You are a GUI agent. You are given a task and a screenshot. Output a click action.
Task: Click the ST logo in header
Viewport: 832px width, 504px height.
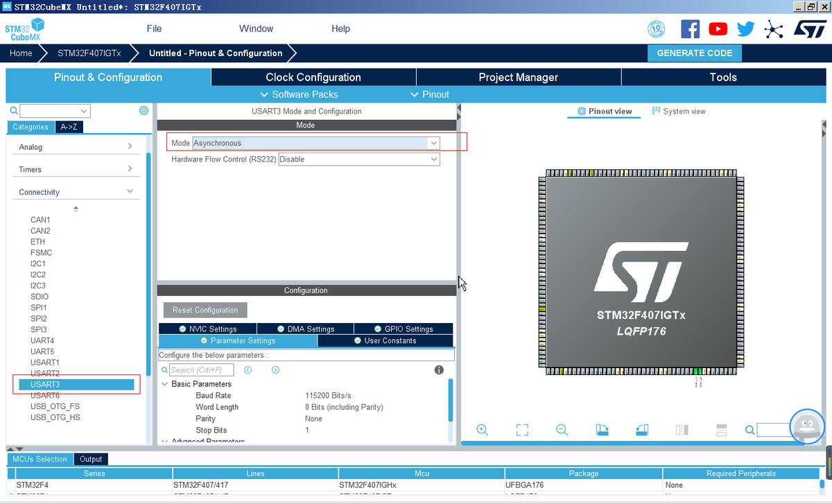(x=809, y=29)
